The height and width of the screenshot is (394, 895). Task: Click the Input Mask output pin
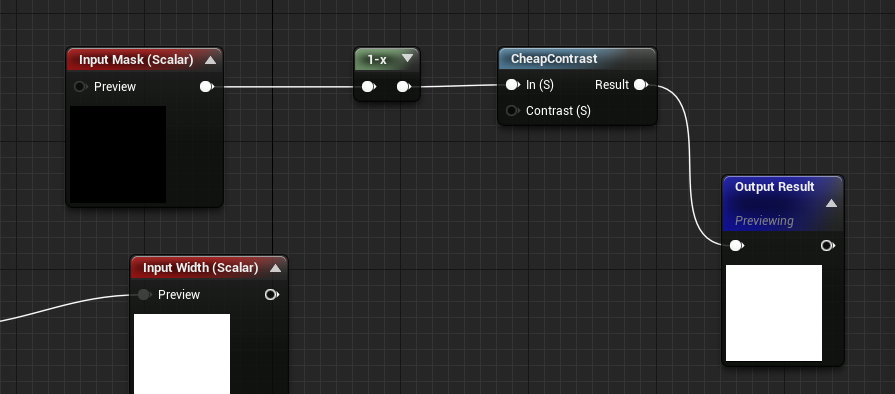pyautogui.click(x=207, y=87)
